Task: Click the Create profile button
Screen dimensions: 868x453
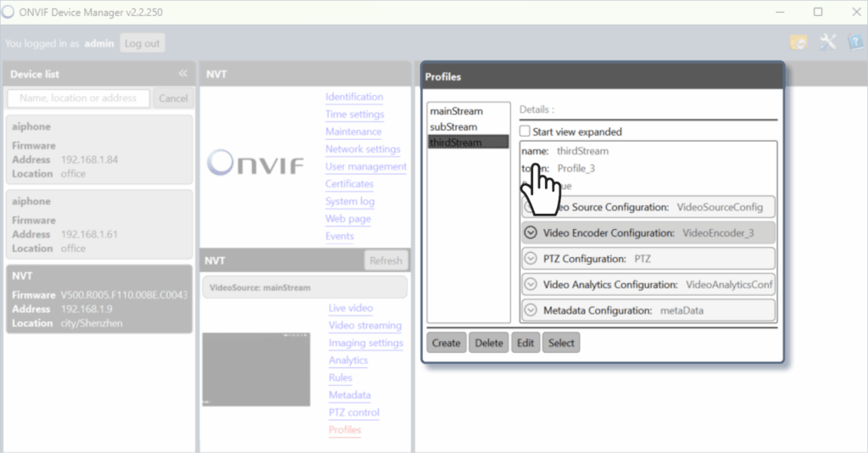Action: tap(446, 343)
